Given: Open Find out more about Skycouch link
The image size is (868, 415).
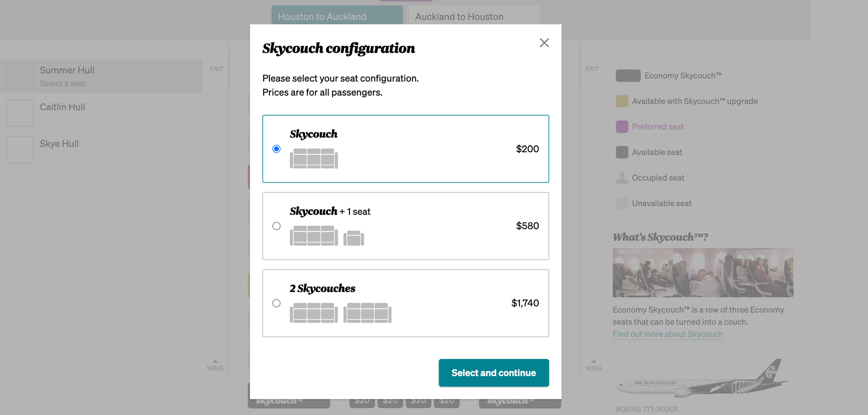Looking at the screenshot, I should coord(668,334).
